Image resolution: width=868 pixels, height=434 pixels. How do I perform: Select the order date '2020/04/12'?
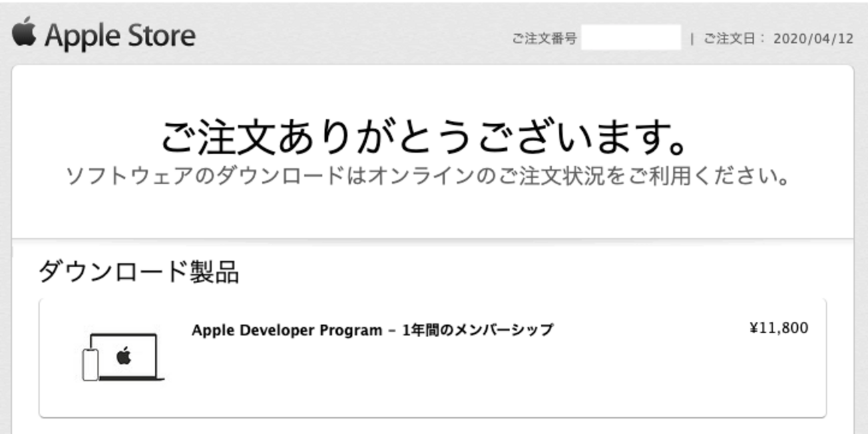point(813,39)
